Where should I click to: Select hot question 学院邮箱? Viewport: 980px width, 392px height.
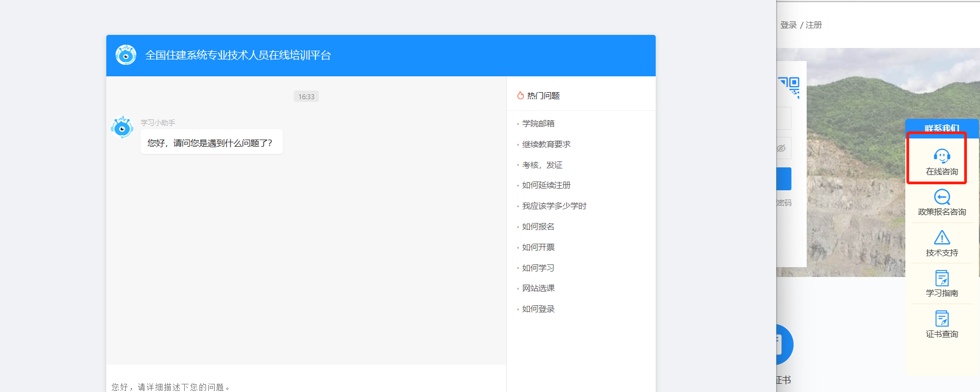coord(539,124)
